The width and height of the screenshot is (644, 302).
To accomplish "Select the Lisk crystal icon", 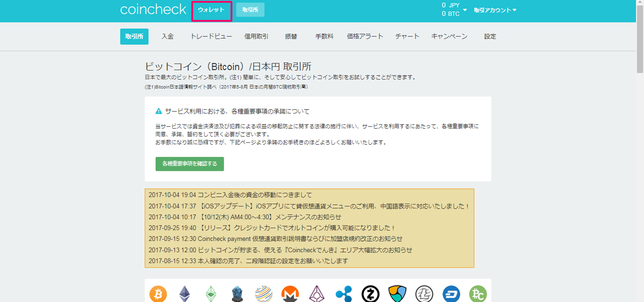I will 238,294.
